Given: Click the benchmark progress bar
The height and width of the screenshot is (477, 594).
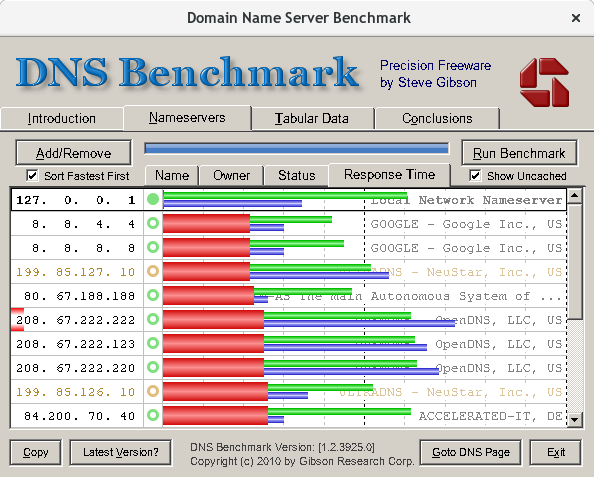Looking at the screenshot, I should tap(297, 148).
